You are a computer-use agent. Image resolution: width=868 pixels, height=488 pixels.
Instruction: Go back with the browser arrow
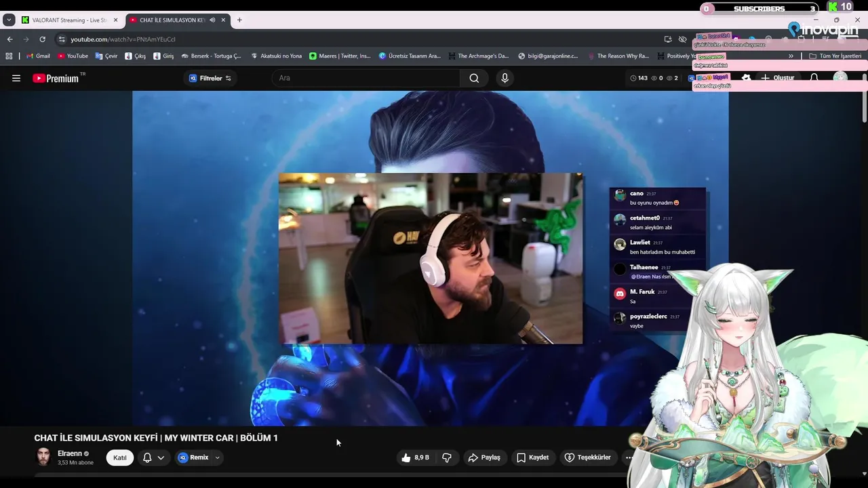(x=9, y=39)
